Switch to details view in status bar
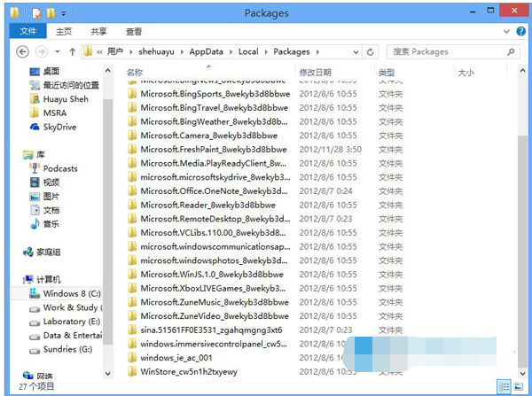Image resolution: width=532 pixels, height=396 pixels. click(504, 386)
